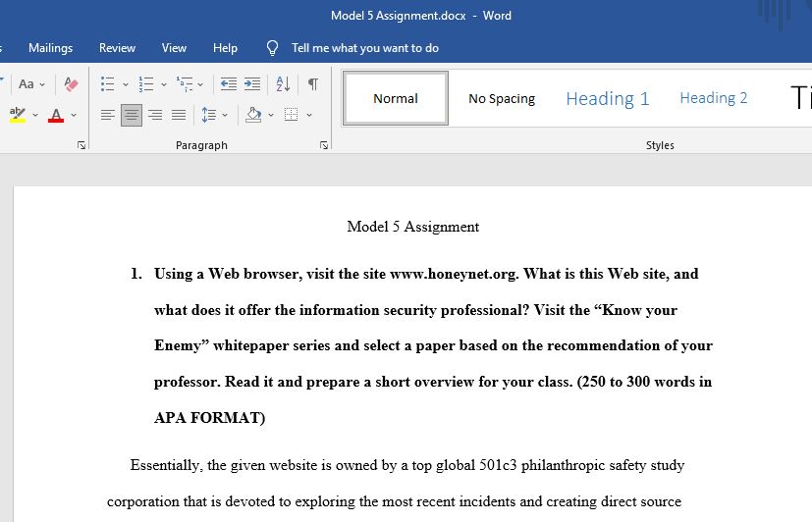Open the Review tab
Image resolution: width=812 pixels, height=522 pixels.
click(x=117, y=48)
